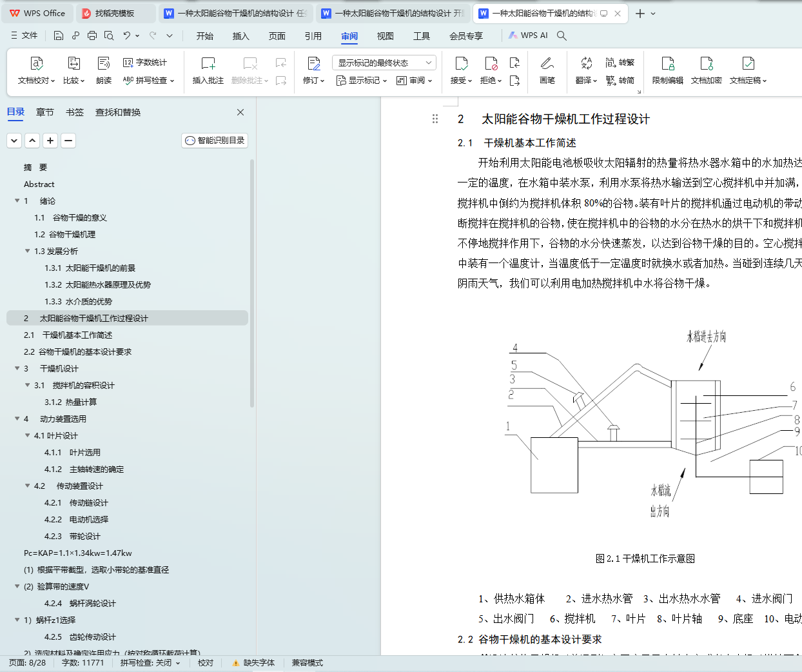
Task: Open the 拒绝 reject changes dropdown
Action: pyautogui.click(x=491, y=71)
